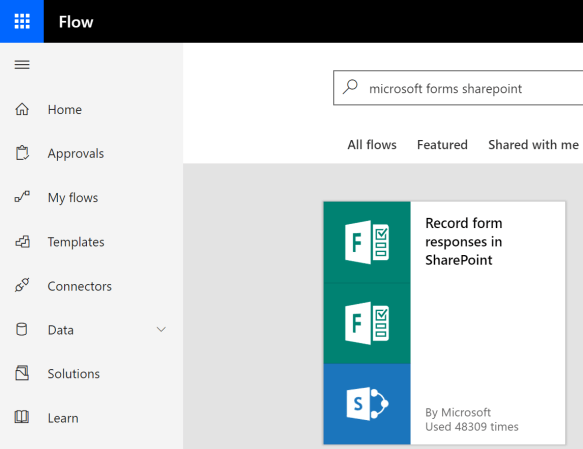Click the search magnifier icon
Screen dimensions: 583x449
pos(350,87)
